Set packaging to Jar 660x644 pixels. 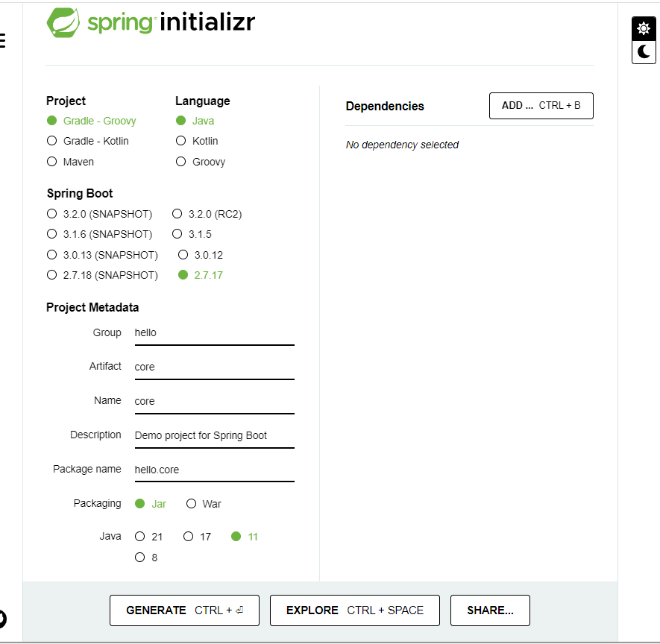coord(150,504)
